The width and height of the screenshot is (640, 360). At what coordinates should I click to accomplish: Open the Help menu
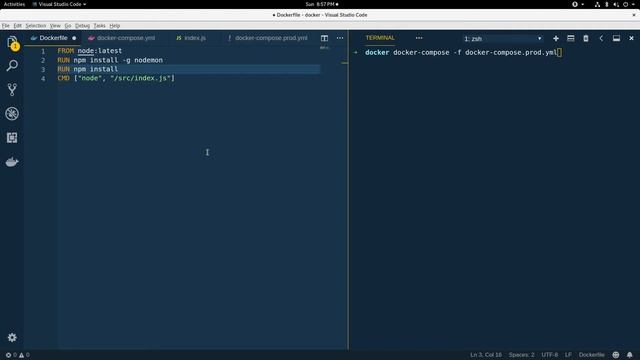[x=115, y=26]
